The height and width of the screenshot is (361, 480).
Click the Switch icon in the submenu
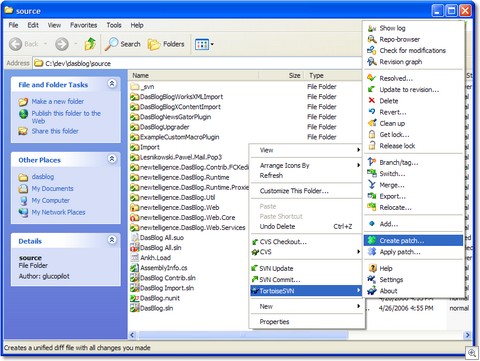(x=372, y=174)
